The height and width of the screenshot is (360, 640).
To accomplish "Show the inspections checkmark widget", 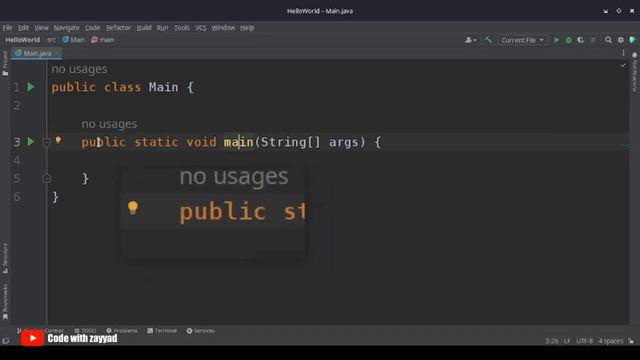I will [622, 65].
